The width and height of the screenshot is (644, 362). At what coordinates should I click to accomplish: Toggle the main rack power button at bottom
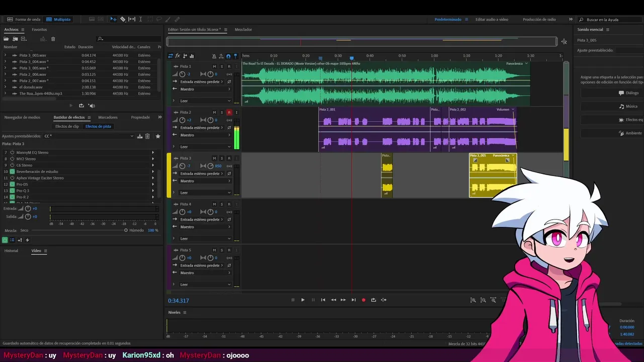tap(5, 240)
